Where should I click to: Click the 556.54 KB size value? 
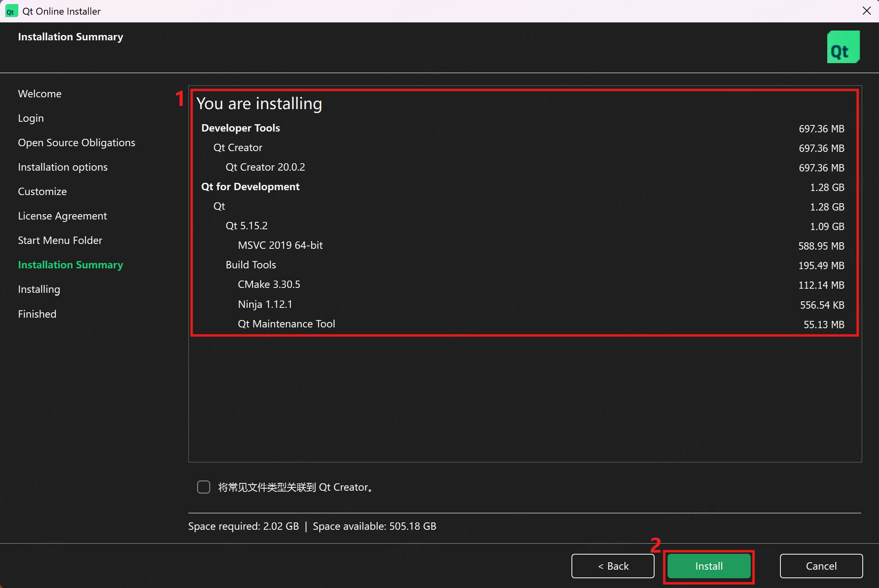tap(822, 305)
